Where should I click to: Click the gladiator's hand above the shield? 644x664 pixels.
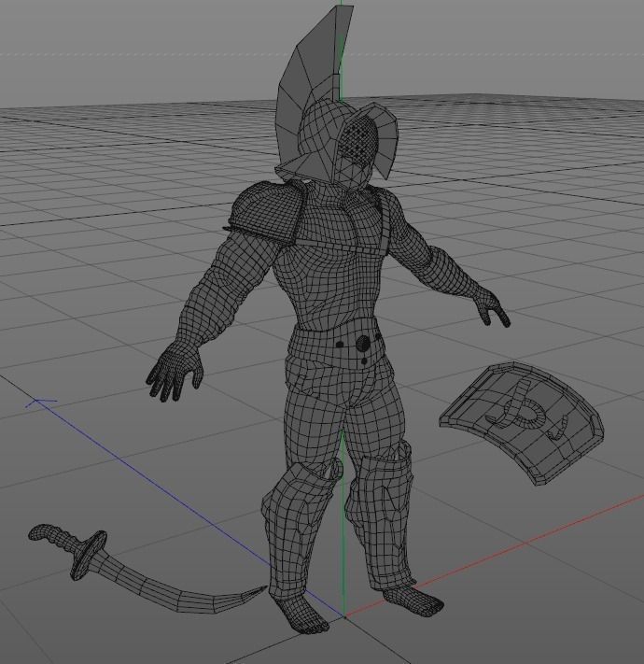pos(492,306)
